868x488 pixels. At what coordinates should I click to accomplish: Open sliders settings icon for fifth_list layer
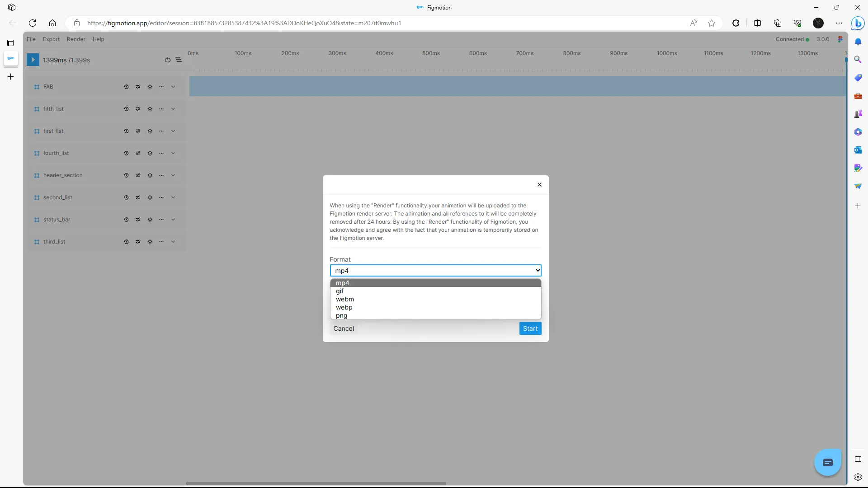coord(138,109)
